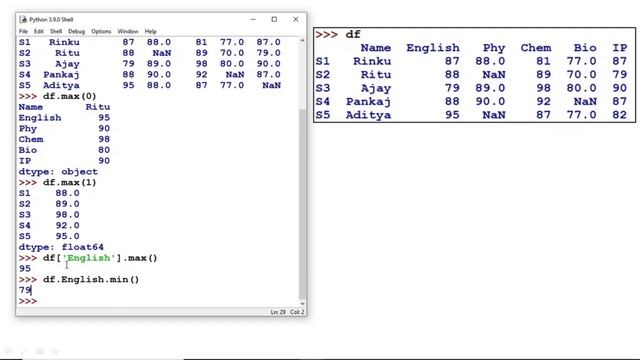Click 'Rinku' in the shell table

64,42
